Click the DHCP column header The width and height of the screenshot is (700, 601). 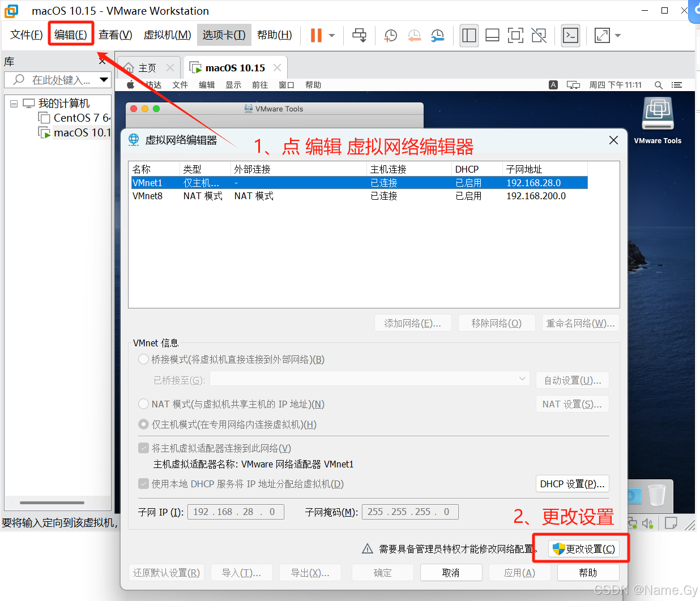477,169
